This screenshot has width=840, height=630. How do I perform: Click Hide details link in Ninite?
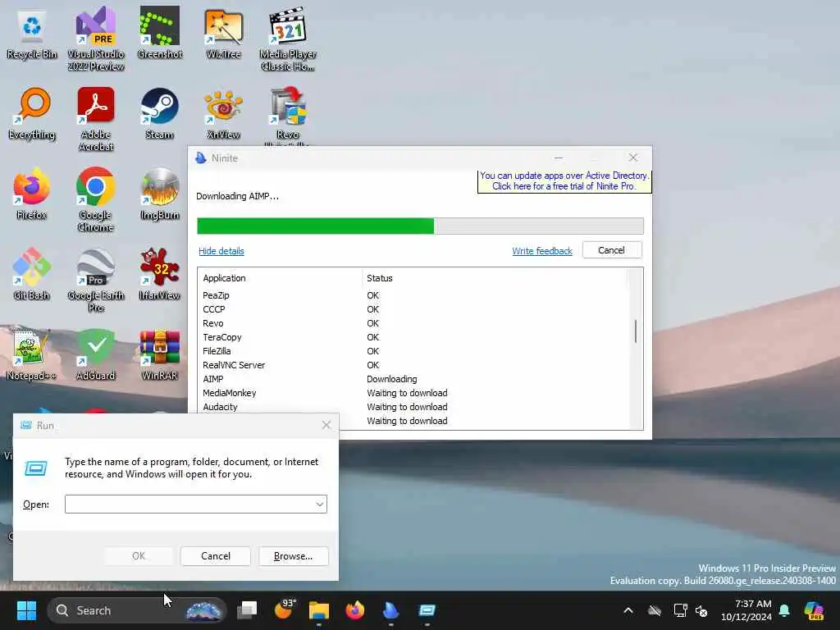pyautogui.click(x=221, y=251)
